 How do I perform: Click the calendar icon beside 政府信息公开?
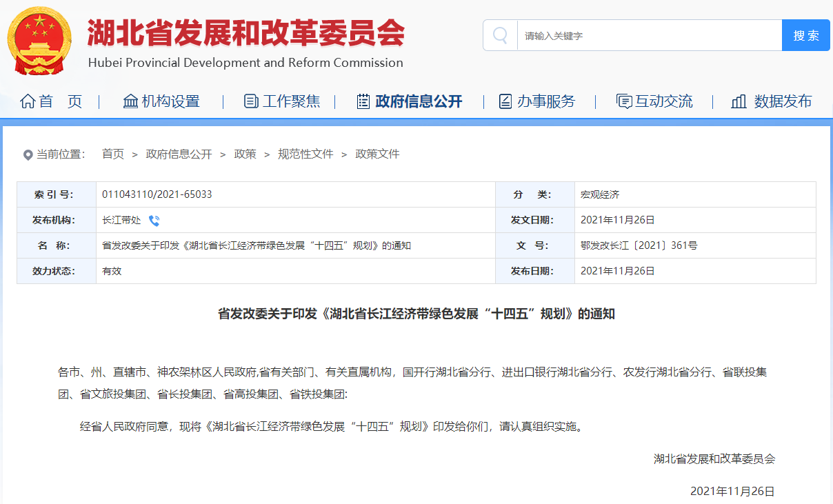coord(363,101)
